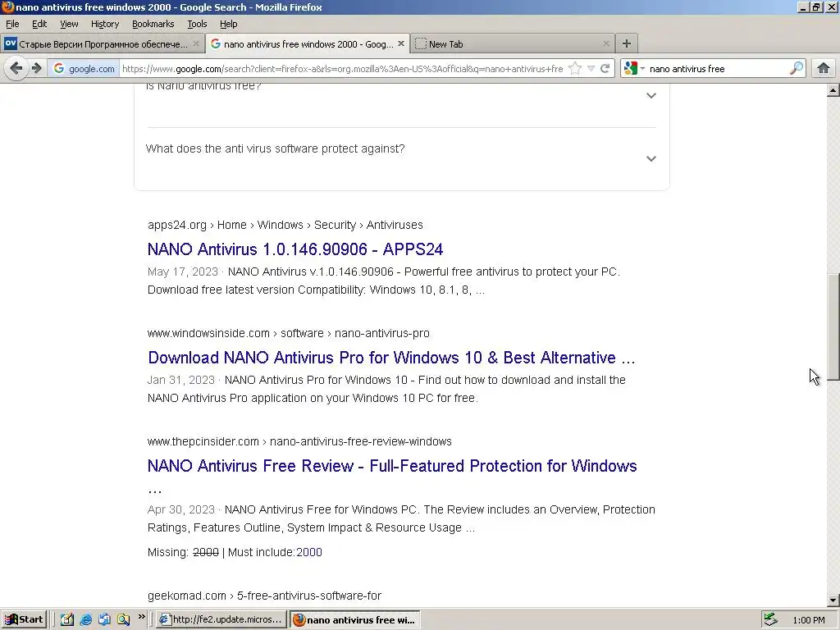This screenshot has width=840, height=630.
Task: Switch to http://fe2.update.micros taskbar window
Action: (221, 619)
